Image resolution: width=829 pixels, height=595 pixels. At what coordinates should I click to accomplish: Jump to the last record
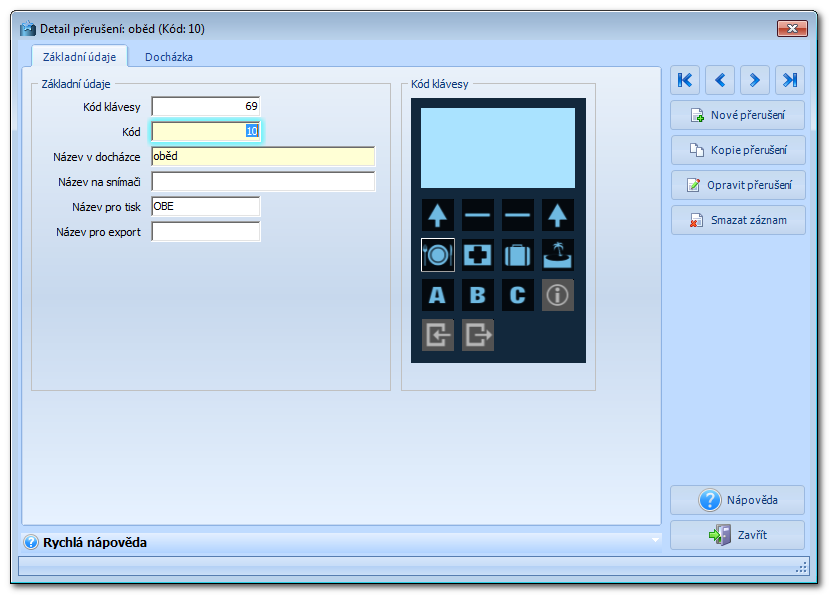(790, 80)
